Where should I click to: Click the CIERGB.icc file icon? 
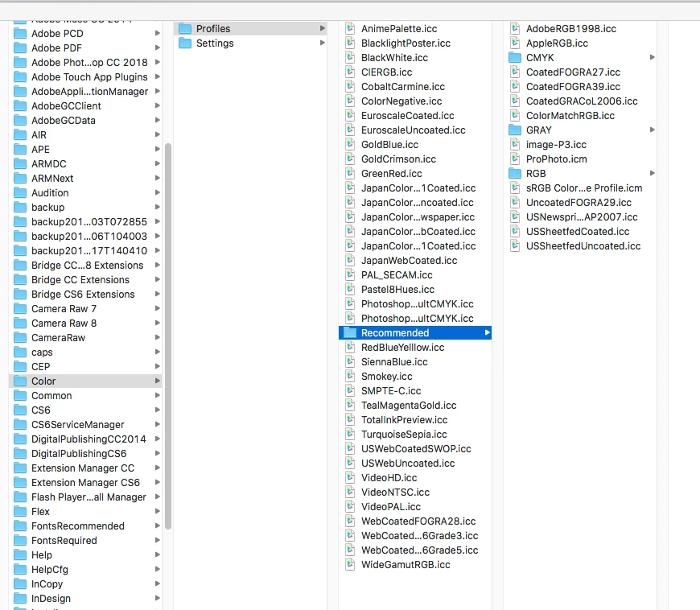351,72
